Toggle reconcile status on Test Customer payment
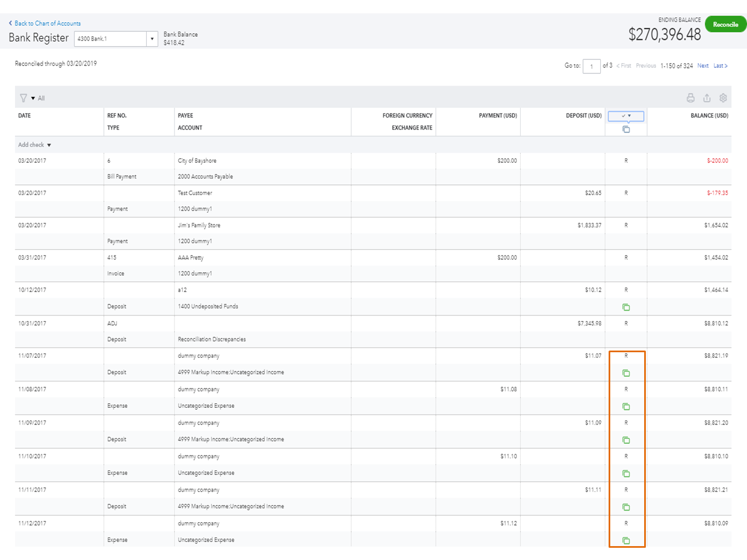 [x=626, y=192]
